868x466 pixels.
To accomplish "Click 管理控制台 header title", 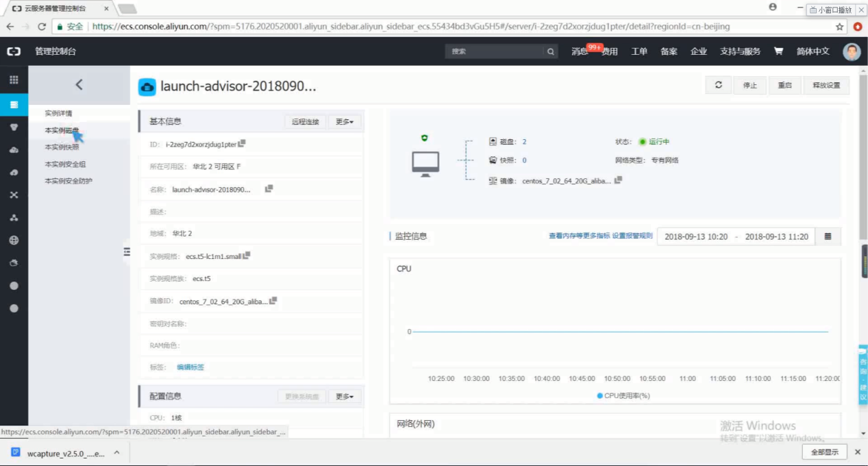I will [x=55, y=51].
